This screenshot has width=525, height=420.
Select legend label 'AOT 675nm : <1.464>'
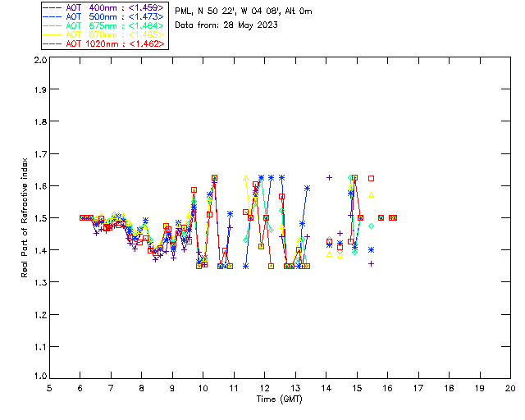[115, 25]
